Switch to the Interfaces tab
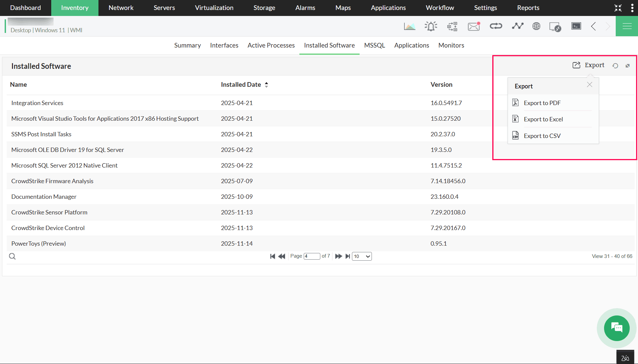The image size is (638, 364). (224, 46)
